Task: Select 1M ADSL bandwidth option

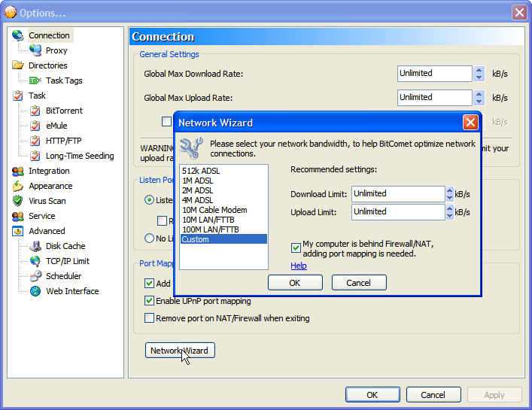Action: tap(223, 181)
